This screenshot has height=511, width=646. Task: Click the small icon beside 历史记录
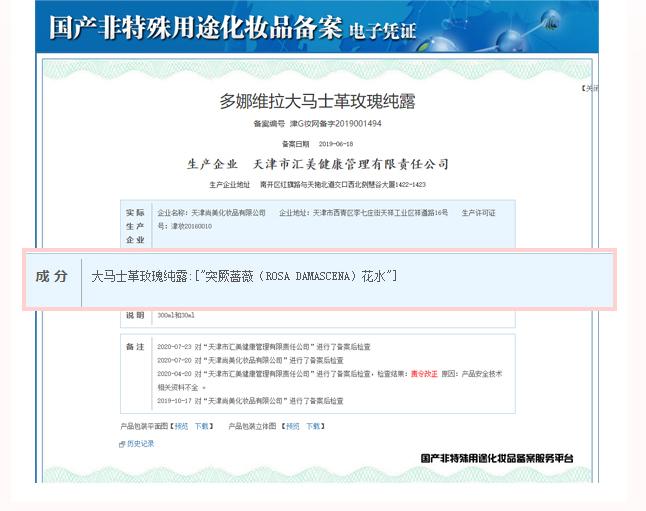click(x=122, y=444)
